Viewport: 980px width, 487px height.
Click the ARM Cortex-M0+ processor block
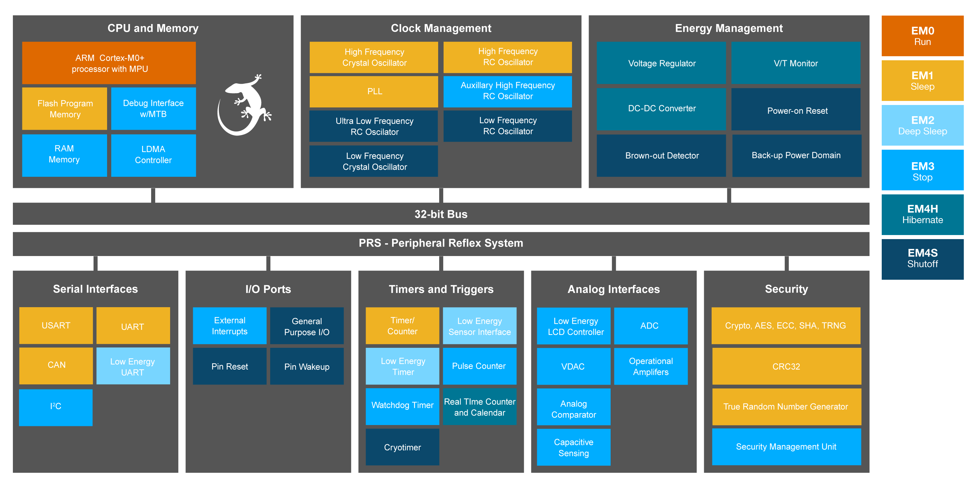(x=108, y=63)
